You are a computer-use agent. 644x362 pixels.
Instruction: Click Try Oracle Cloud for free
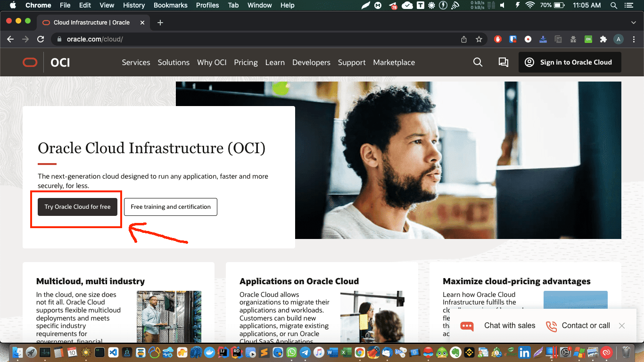(77, 207)
